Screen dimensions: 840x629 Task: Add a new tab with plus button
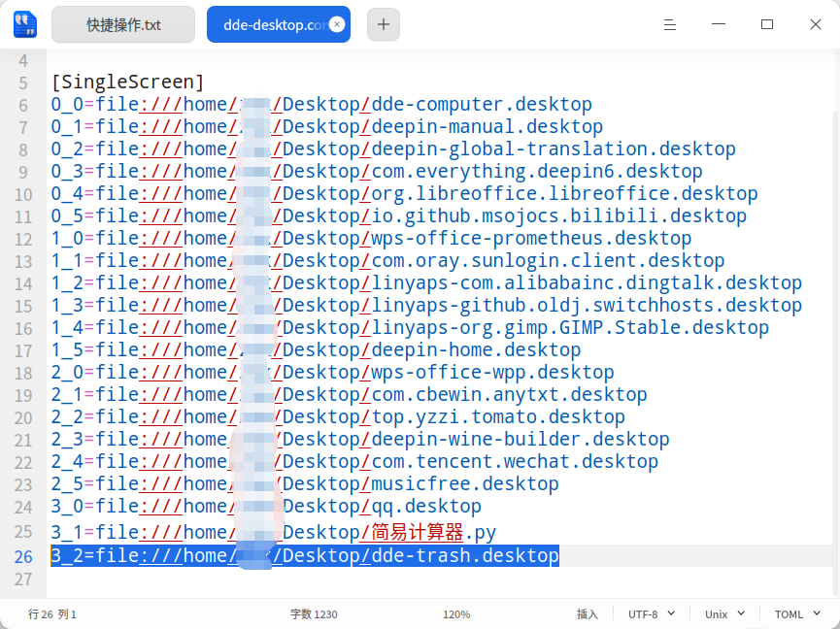point(383,24)
